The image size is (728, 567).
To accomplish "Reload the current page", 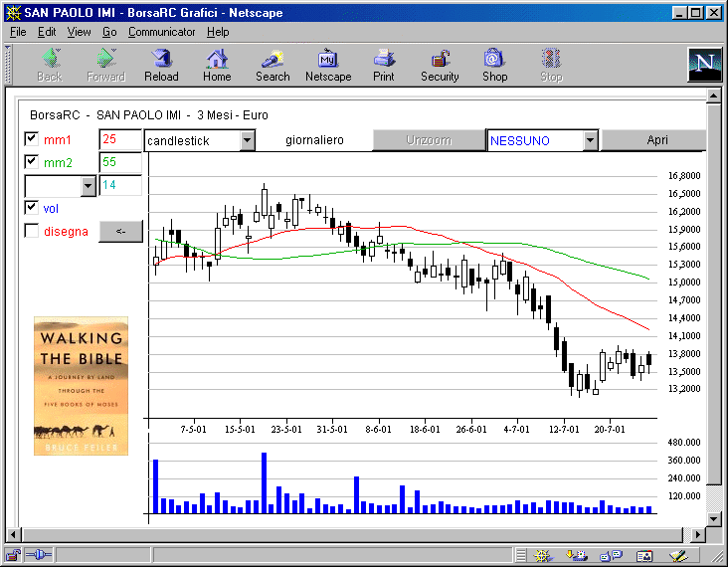I will 161,65.
